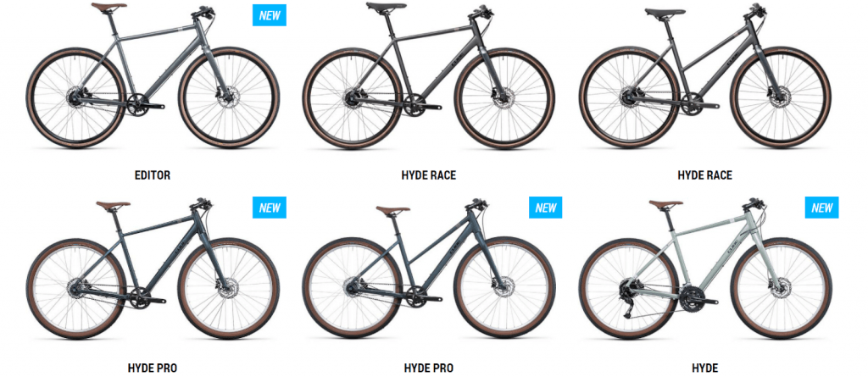Click the black saddle of step-through Hyde Race
Image resolution: width=868 pixels, height=377 pixels.
pos(665,12)
